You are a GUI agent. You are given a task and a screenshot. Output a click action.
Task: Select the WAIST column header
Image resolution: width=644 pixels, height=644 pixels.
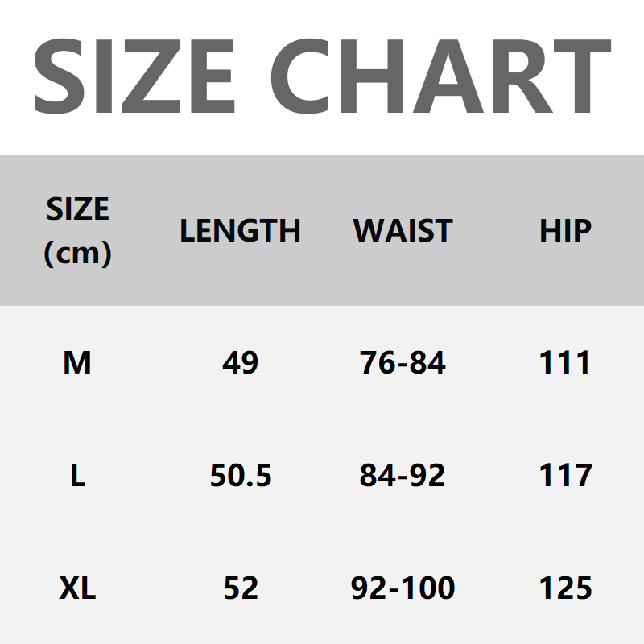point(402,232)
